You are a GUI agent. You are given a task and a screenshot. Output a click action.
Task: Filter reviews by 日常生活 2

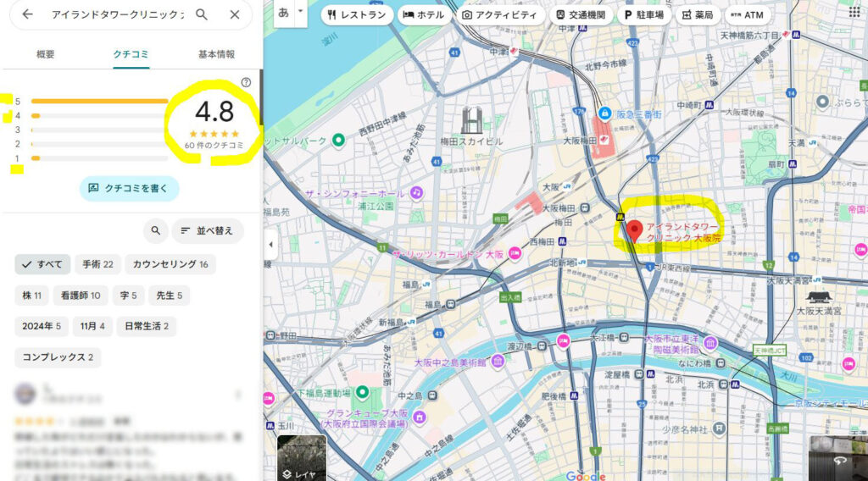147,326
